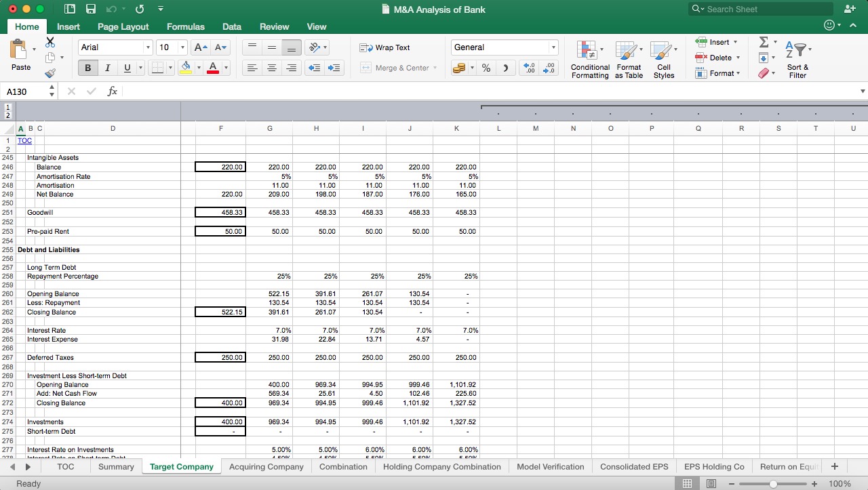Viewport: 868px width, 490px height.
Task: Toggle italic formatting
Action: (107, 68)
